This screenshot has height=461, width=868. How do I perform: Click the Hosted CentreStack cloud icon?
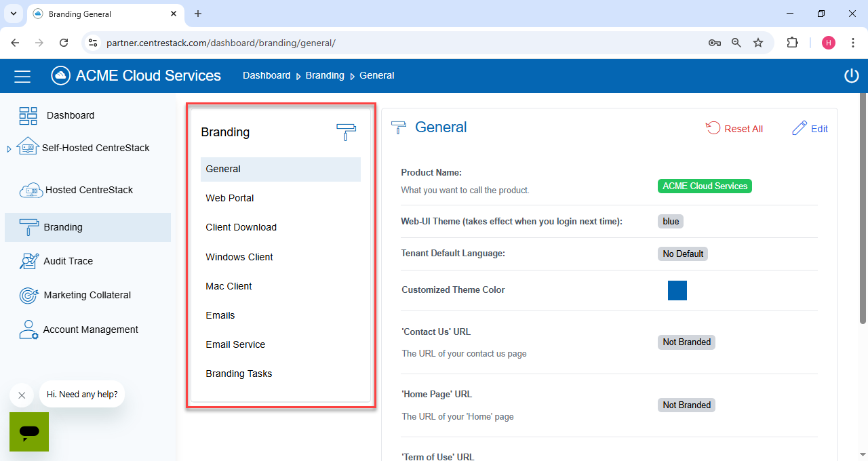click(31, 191)
